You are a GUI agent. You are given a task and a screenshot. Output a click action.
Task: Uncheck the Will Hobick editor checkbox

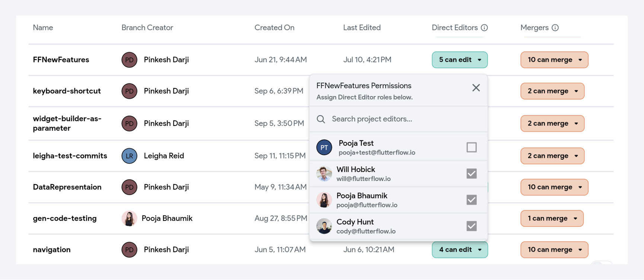472,174
